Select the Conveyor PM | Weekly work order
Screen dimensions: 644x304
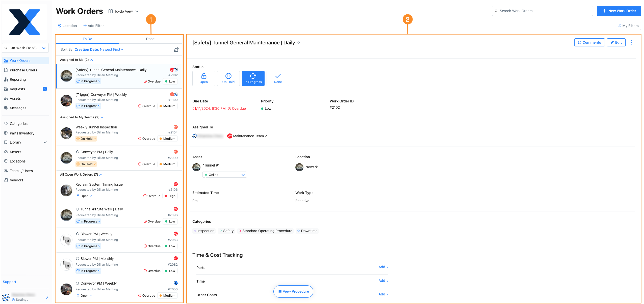tap(119, 290)
